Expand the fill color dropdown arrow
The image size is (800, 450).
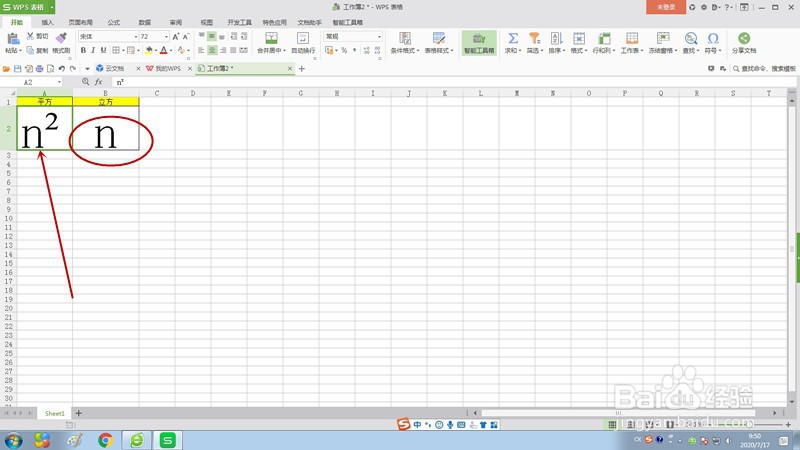click(x=156, y=51)
